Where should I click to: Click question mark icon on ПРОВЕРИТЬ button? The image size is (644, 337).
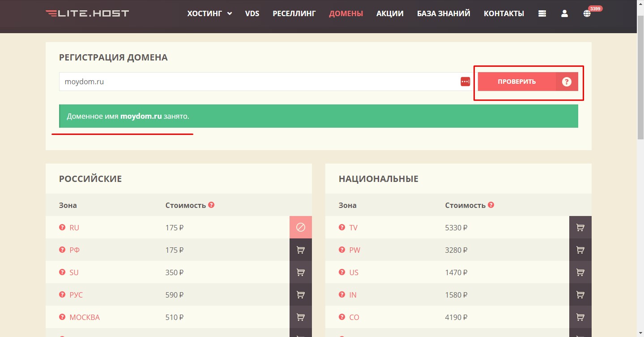pyautogui.click(x=567, y=82)
